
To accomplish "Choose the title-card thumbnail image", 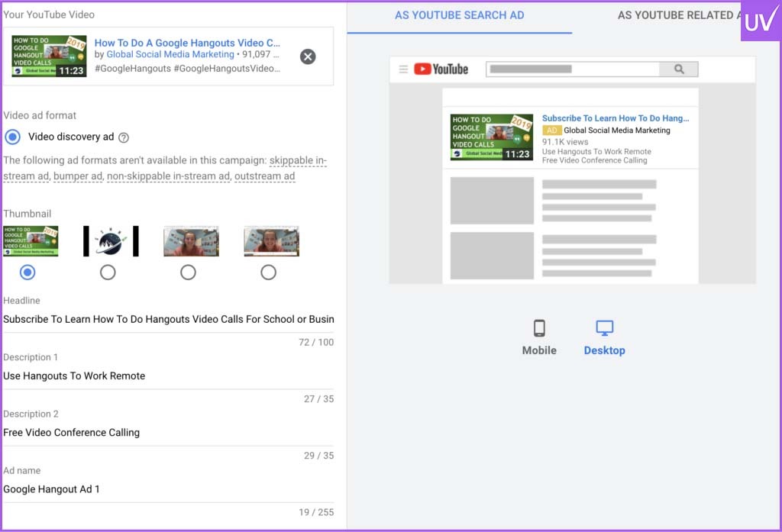I will pos(31,241).
